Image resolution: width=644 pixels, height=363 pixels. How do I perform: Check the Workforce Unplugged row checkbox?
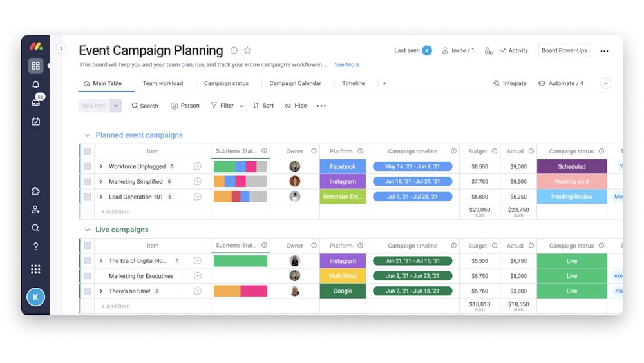tap(88, 166)
